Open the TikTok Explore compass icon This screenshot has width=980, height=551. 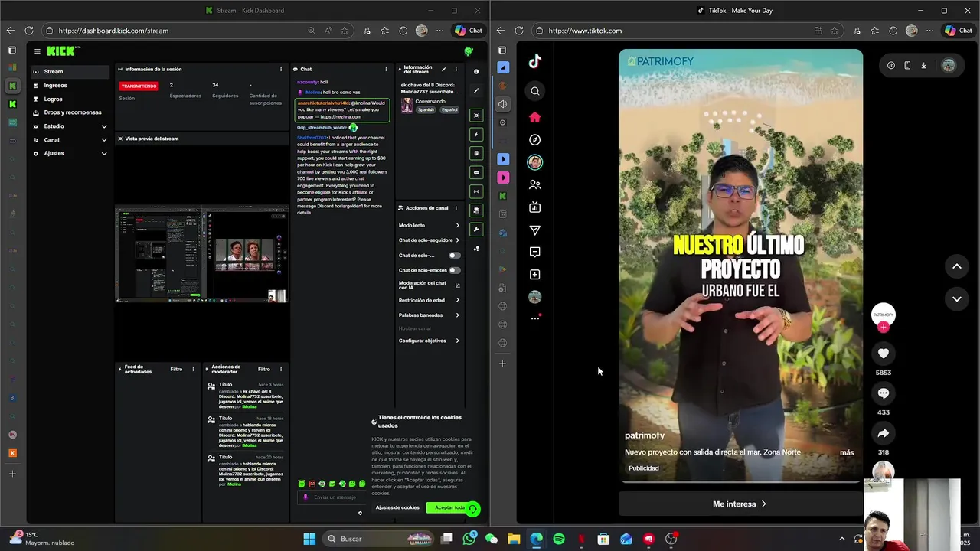click(x=535, y=140)
